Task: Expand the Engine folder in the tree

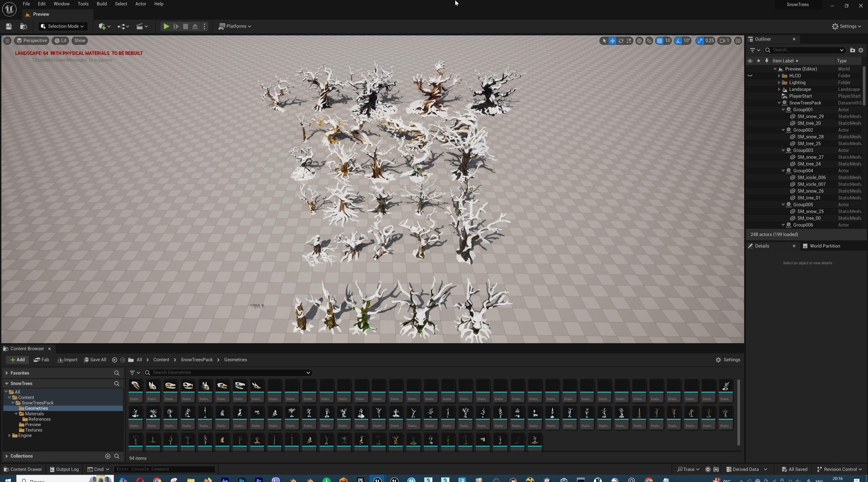Action: pyautogui.click(x=9, y=436)
